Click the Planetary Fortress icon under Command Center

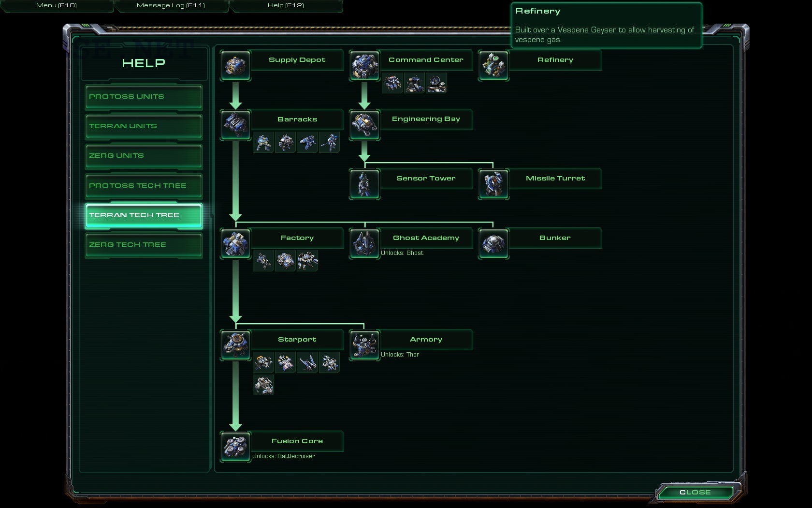(x=414, y=83)
